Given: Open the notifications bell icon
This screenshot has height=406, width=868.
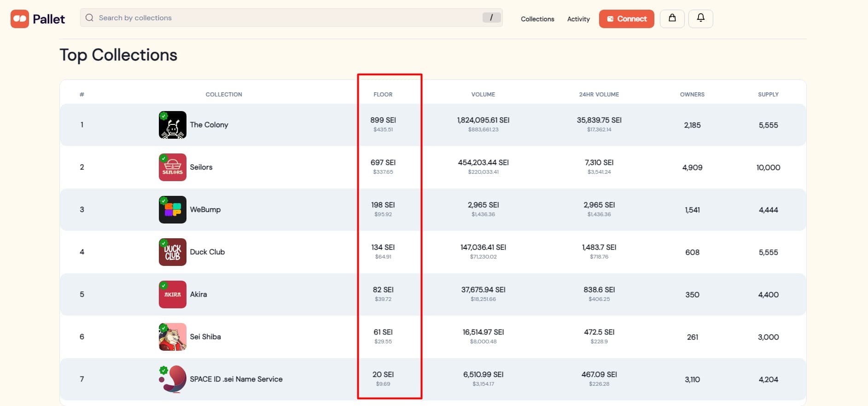Looking at the screenshot, I should click(x=700, y=18).
